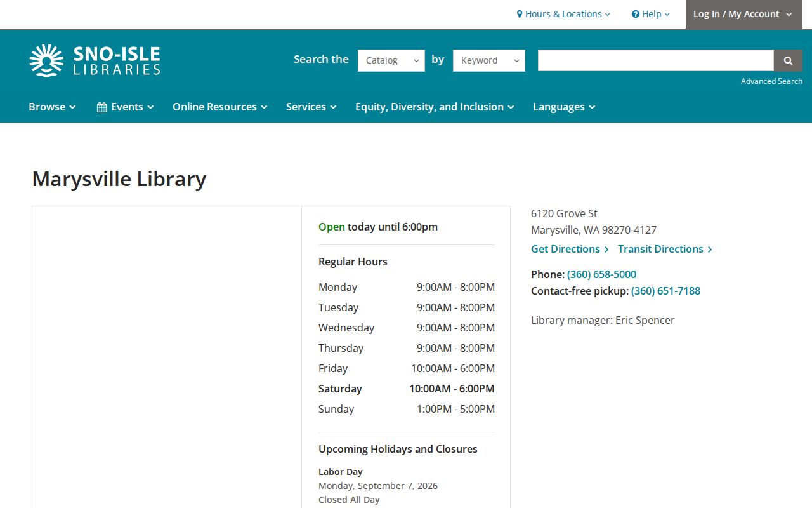Click the Monday hours row
Screen dimensions: 812x508
click(x=407, y=287)
